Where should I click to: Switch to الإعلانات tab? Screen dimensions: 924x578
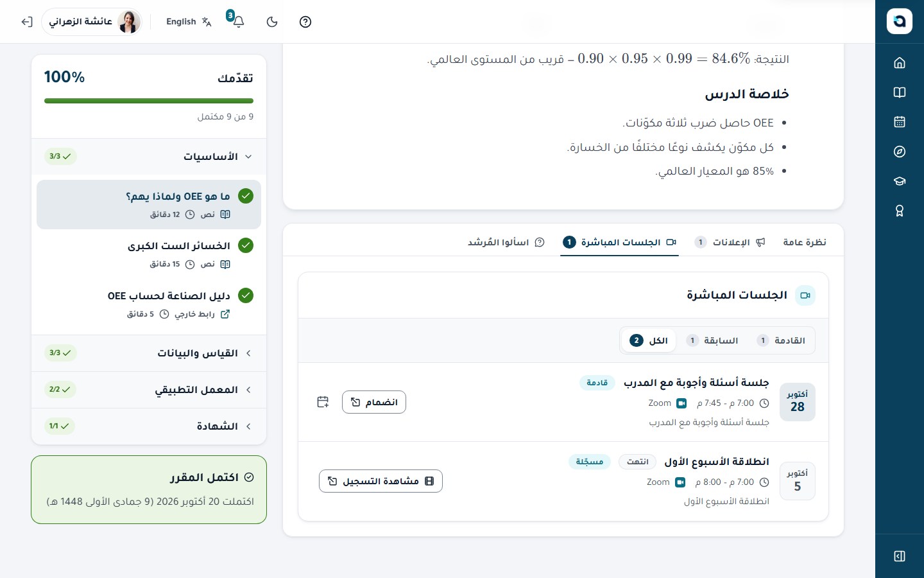click(x=730, y=242)
